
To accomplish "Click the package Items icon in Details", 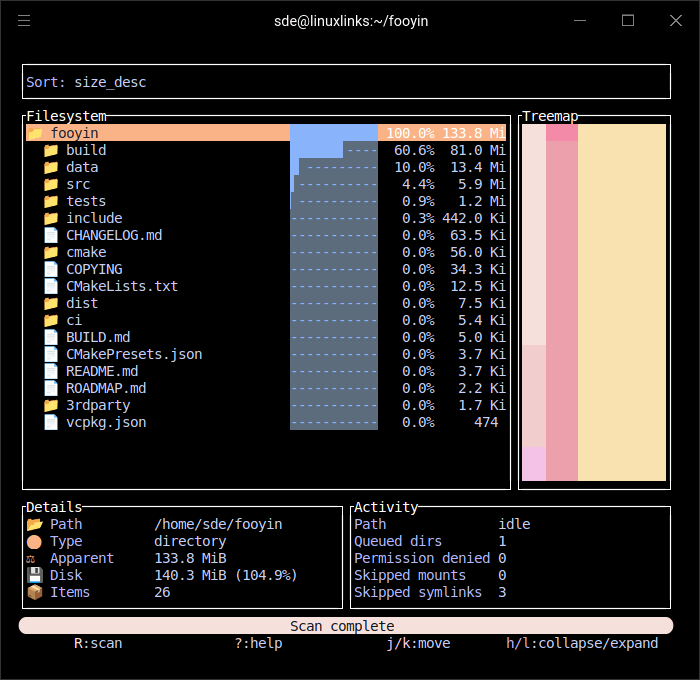I will [35, 592].
